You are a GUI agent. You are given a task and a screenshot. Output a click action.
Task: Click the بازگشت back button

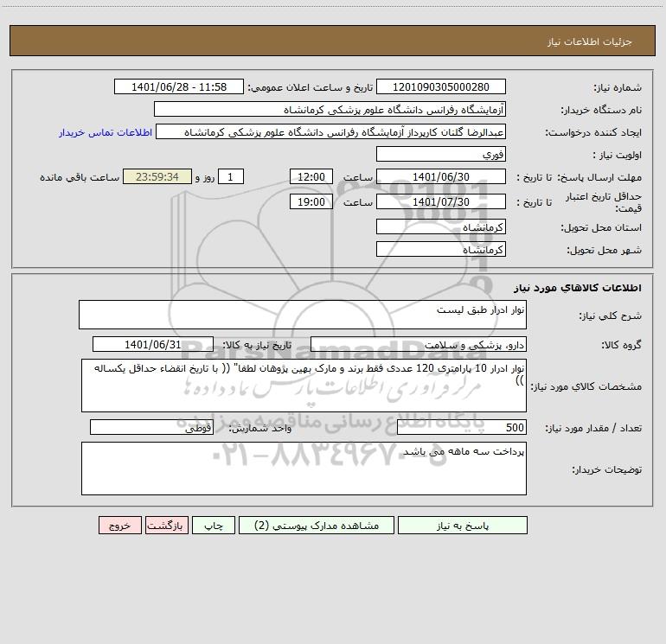tap(166, 526)
